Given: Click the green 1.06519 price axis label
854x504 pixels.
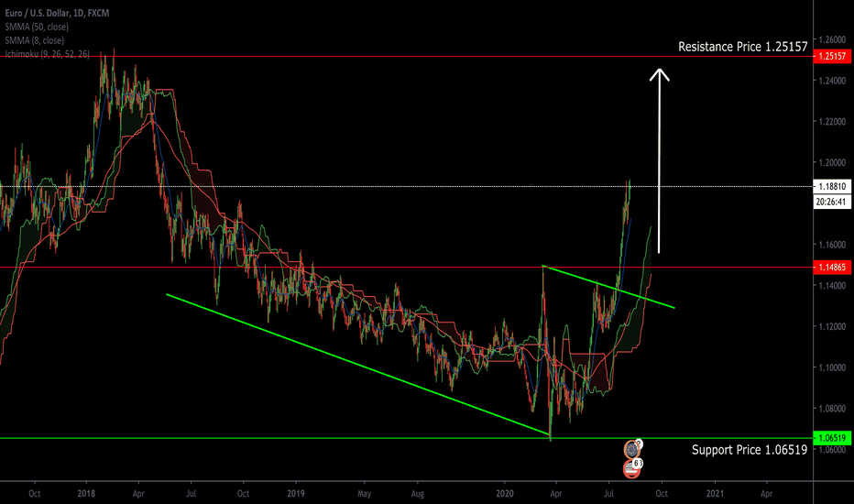Looking at the screenshot, I should tap(832, 438).
